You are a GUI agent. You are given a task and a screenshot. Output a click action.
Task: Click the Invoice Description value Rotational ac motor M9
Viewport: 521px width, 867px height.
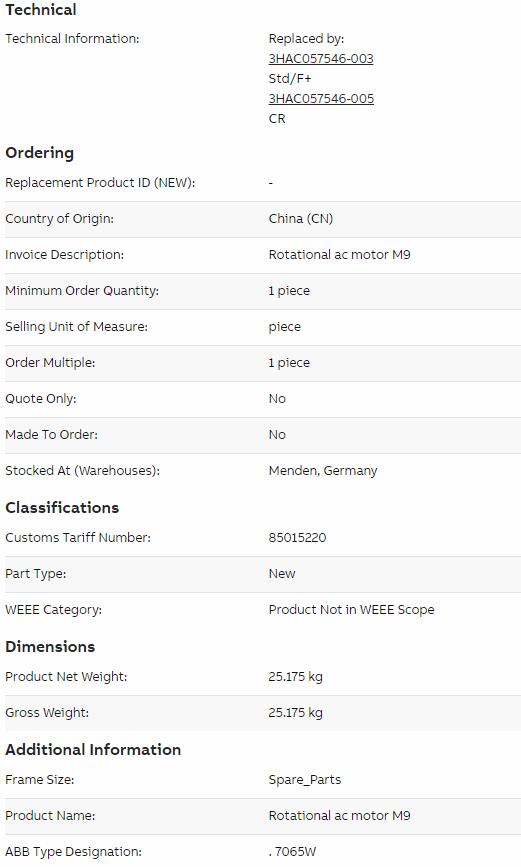[340, 254]
